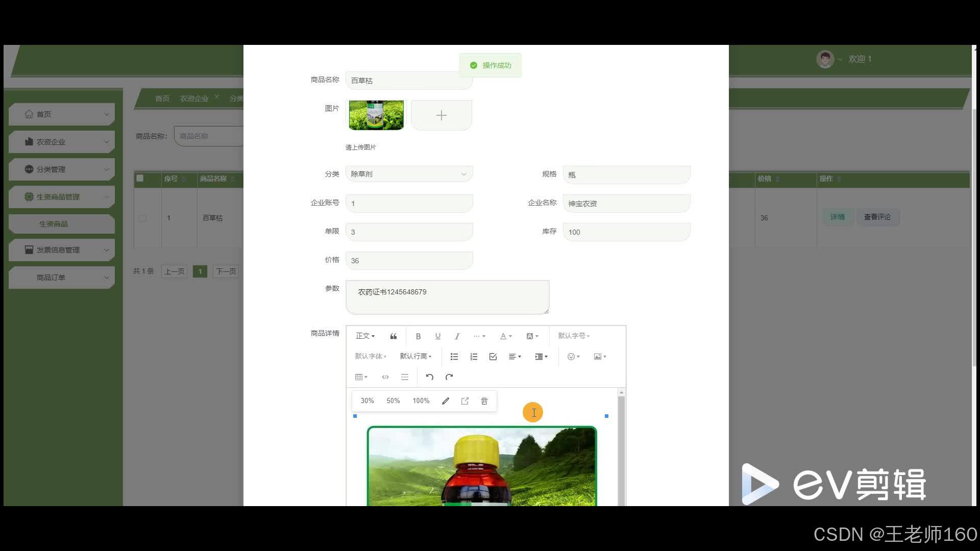Screen dimensions: 980x551
Task: Switch to the 农资企业 tab
Action: point(194,98)
